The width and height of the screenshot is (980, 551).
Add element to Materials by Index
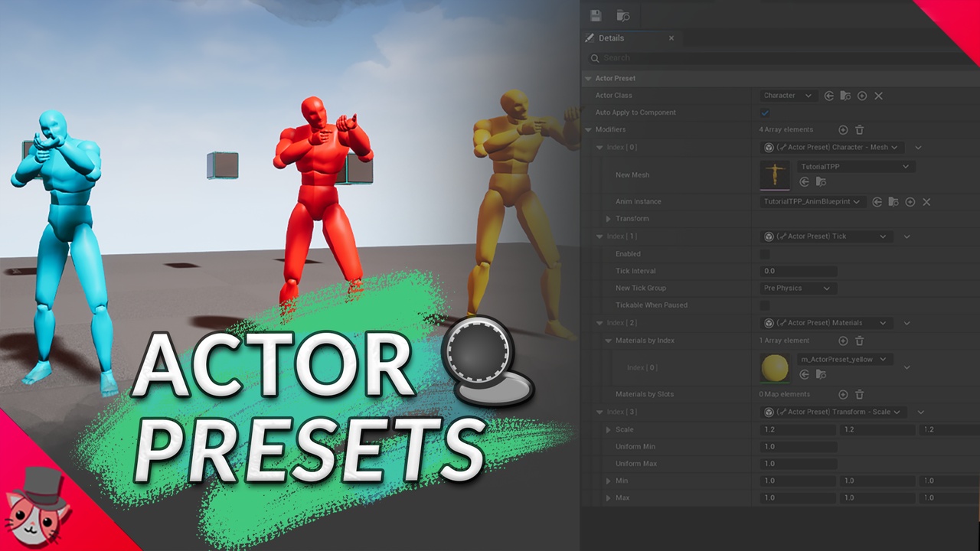843,341
